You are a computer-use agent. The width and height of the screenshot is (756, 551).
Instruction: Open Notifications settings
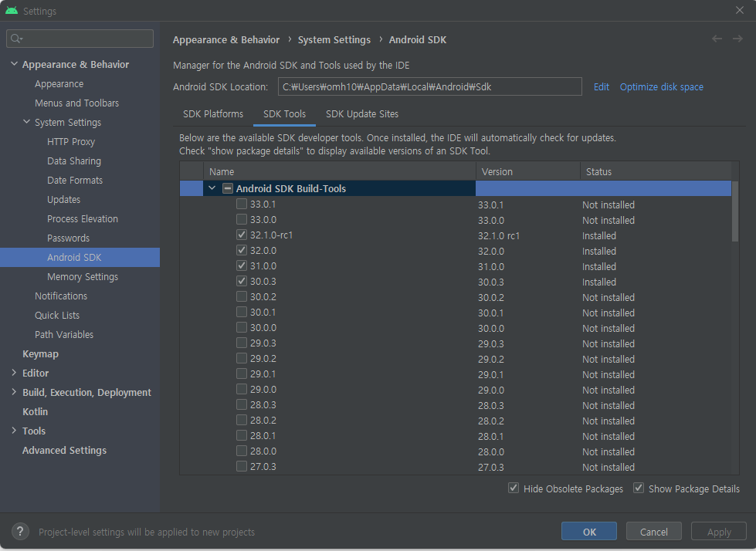61,296
